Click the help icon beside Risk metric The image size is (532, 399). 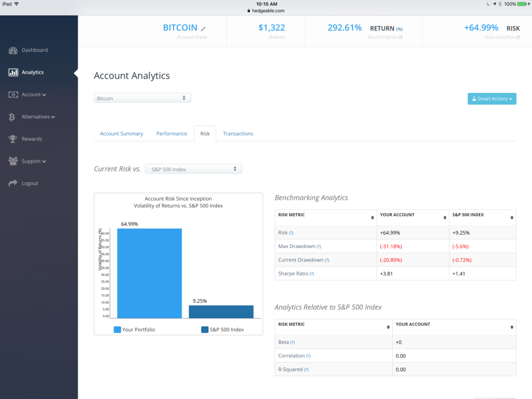[x=291, y=233]
